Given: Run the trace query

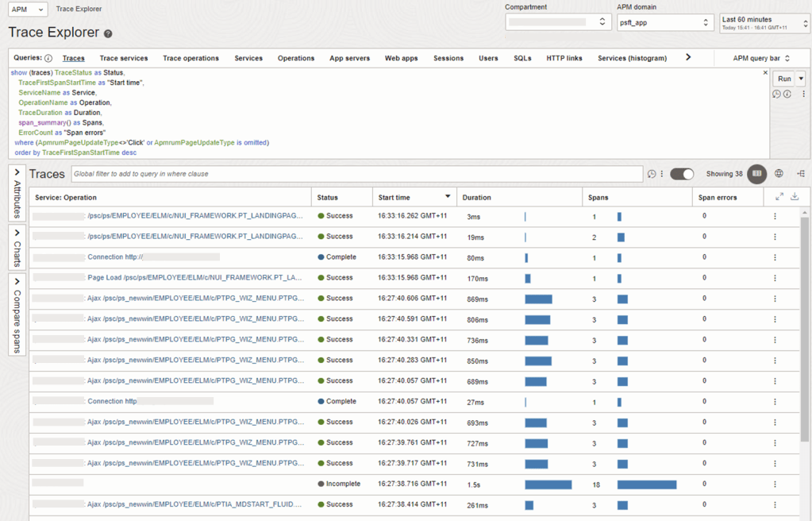Looking at the screenshot, I should (x=783, y=79).
